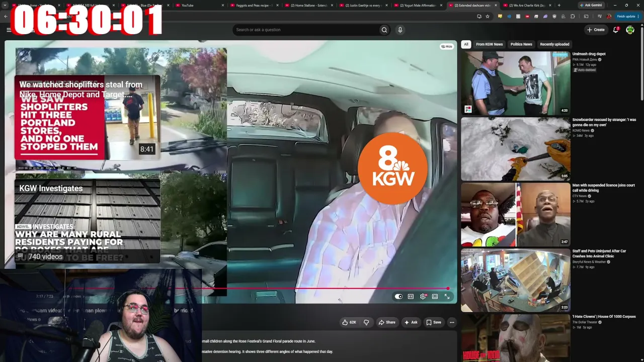This screenshot has width=644, height=362.
Task: Open YouTube notifications bell
Action: [x=616, y=30]
